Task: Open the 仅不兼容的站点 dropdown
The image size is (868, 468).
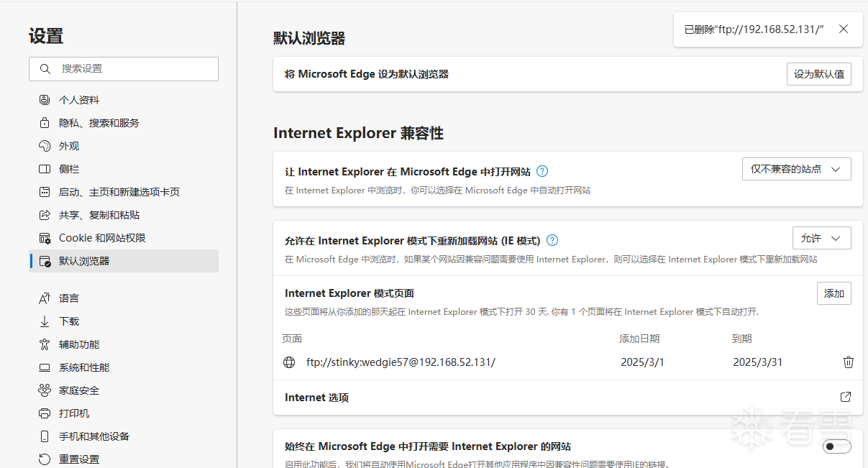Action: point(797,169)
